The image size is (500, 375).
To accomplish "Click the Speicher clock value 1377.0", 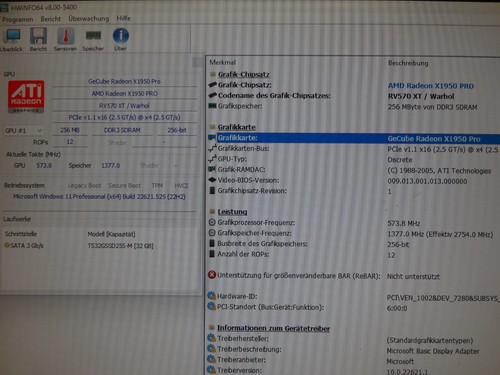I will pos(111,166).
